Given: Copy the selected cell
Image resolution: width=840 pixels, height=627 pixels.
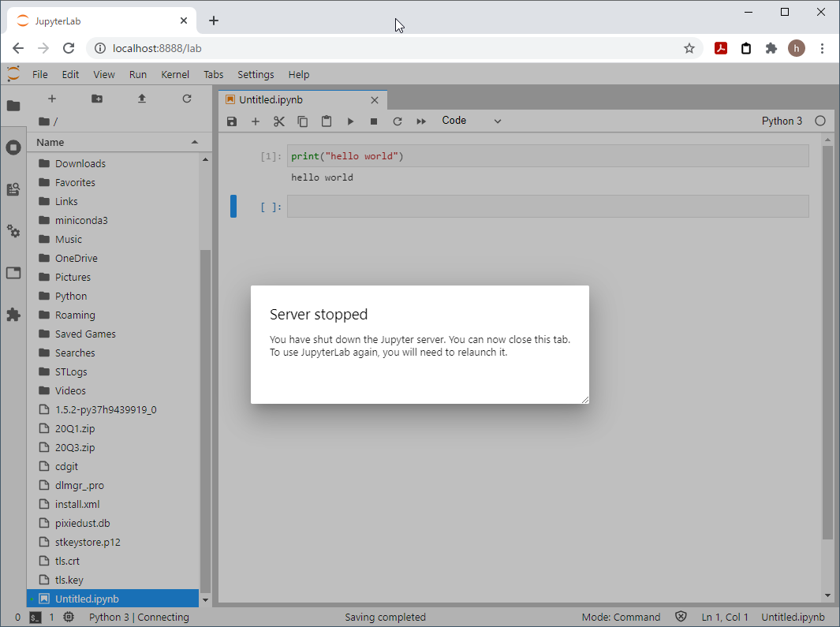Looking at the screenshot, I should point(303,121).
